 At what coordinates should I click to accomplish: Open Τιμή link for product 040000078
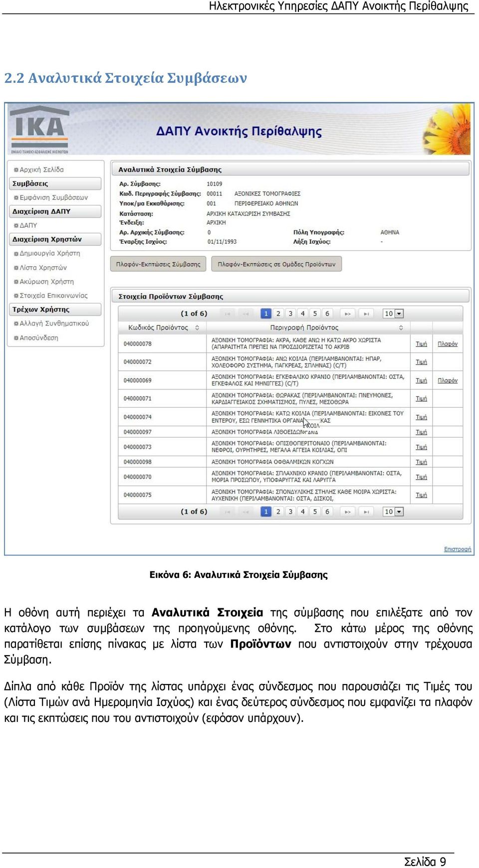tap(422, 344)
